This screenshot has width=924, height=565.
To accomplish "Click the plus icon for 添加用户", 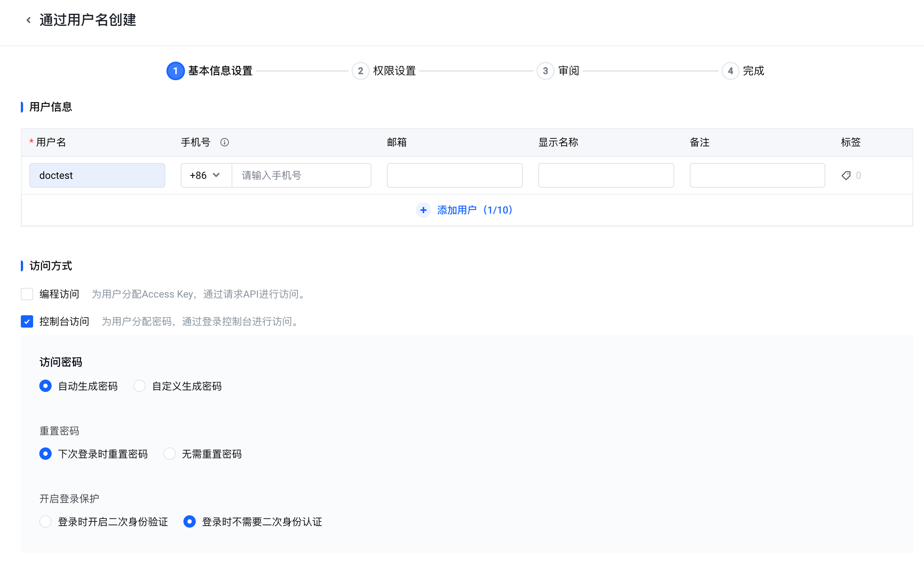I will coord(423,210).
